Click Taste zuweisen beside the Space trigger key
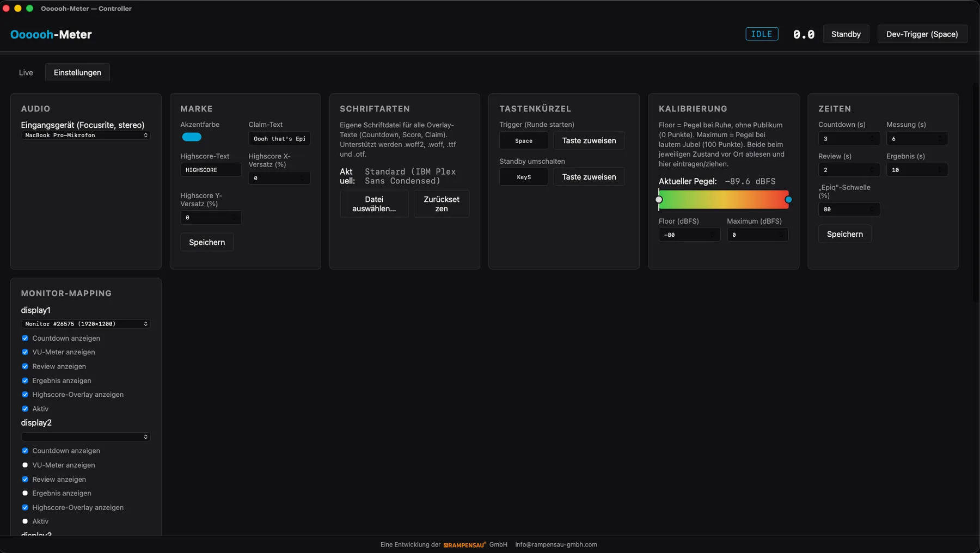The width and height of the screenshot is (980, 553). click(x=589, y=140)
